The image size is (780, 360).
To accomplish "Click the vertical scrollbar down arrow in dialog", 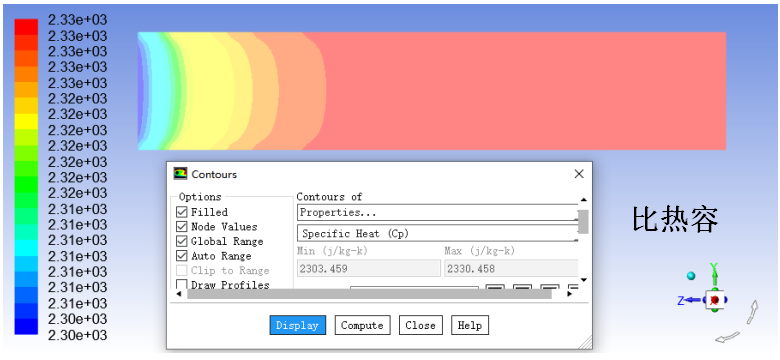I will pyautogui.click(x=584, y=280).
